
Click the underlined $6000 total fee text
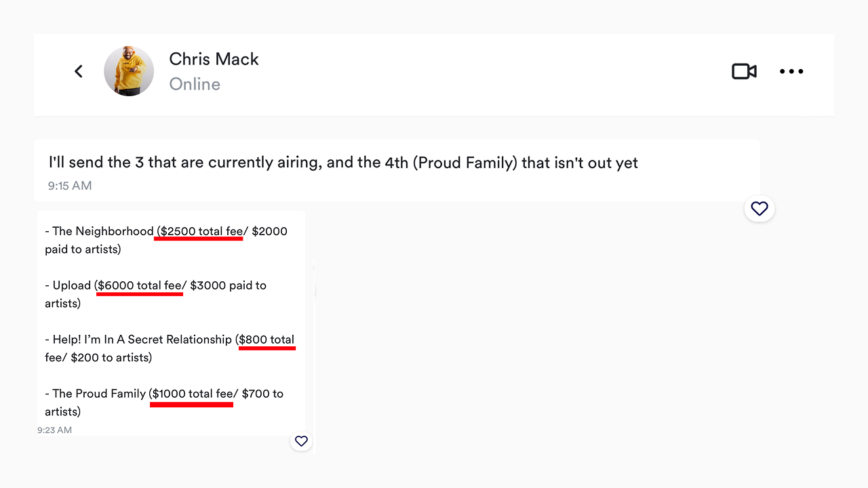(140, 286)
